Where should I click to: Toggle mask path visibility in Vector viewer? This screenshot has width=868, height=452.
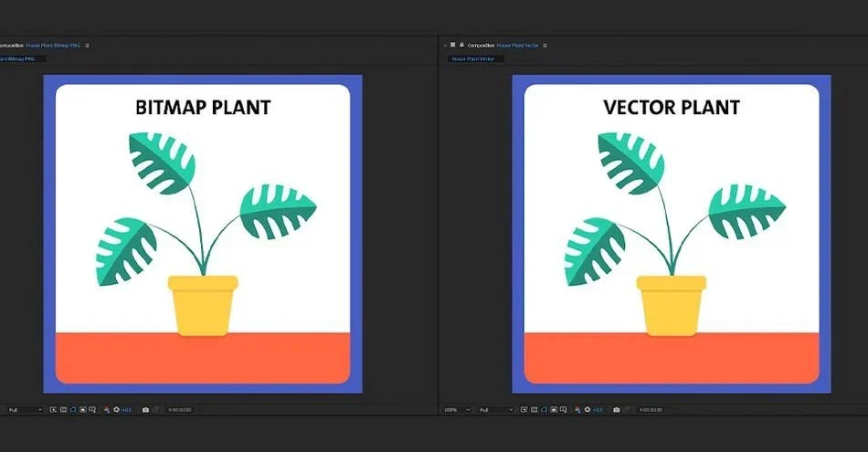tap(545, 410)
